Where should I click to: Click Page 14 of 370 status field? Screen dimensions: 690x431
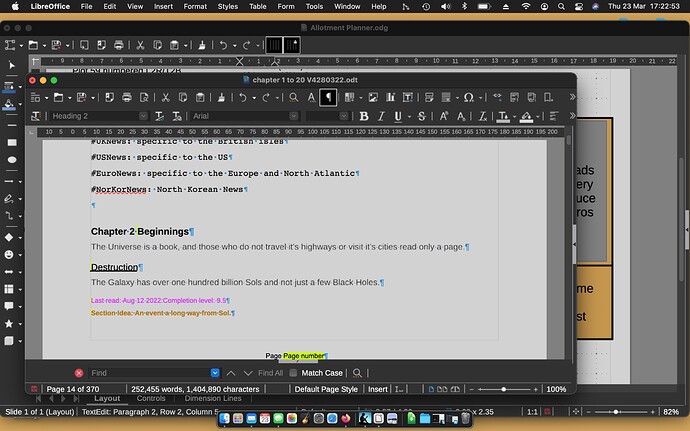click(x=73, y=389)
